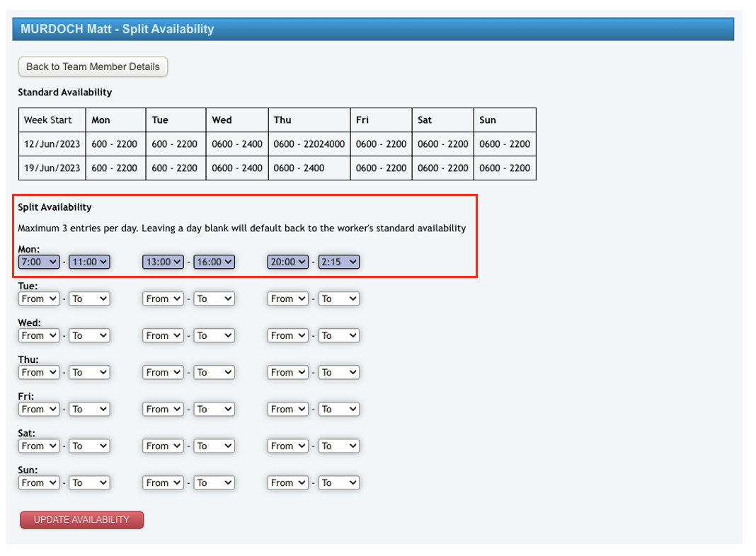Open Thursday first To dropdown
The width and height of the screenshot is (756, 556).
[x=89, y=372]
